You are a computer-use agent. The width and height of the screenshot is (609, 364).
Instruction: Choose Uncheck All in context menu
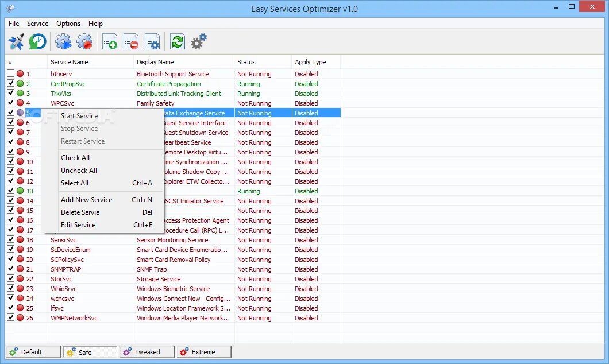coord(102,171)
